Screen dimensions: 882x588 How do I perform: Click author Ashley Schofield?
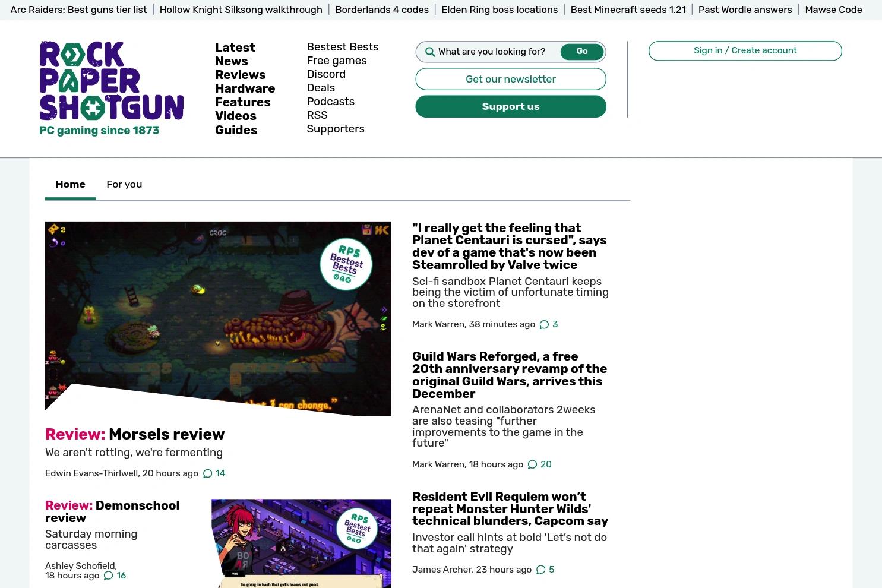coord(80,567)
